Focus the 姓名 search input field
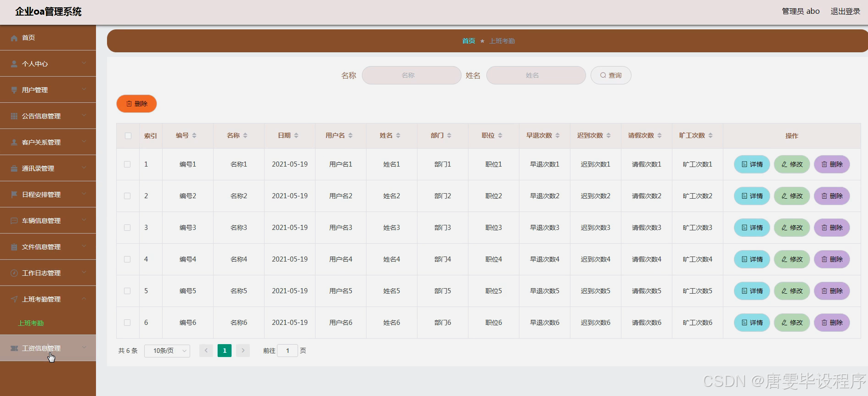This screenshot has height=396, width=868. pos(536,75)
